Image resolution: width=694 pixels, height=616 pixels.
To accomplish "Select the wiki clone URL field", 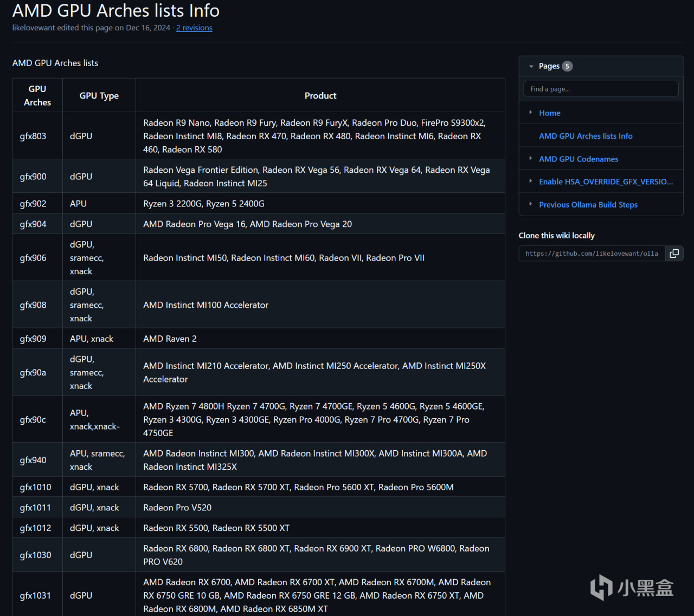I will click(592, 254).
